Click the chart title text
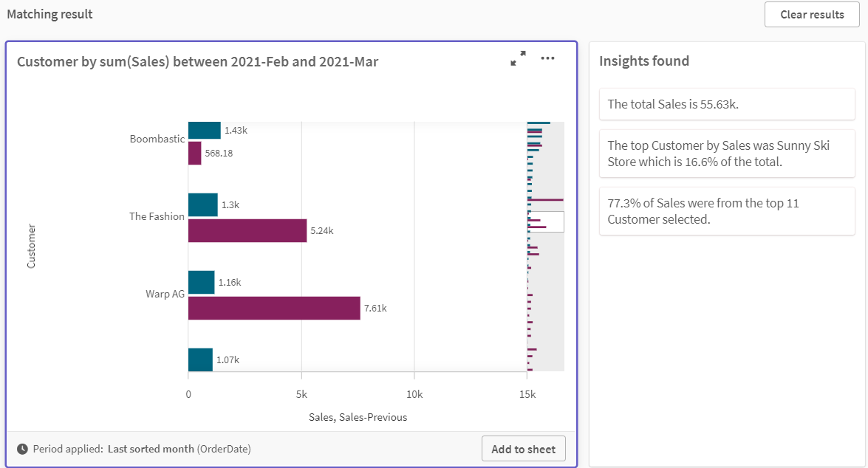This screenshot has width=868, height=468. tap(197, 62)
